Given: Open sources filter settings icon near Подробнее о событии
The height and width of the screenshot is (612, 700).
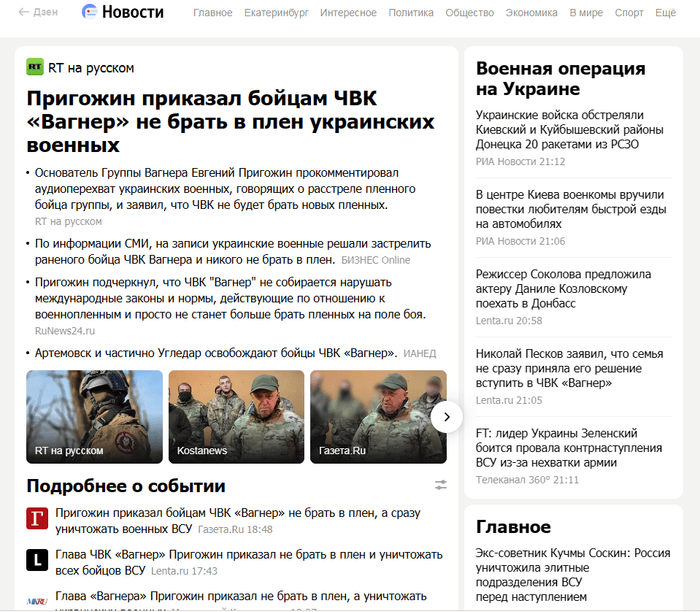Looking at the screenshot, I should click(441, 485).
